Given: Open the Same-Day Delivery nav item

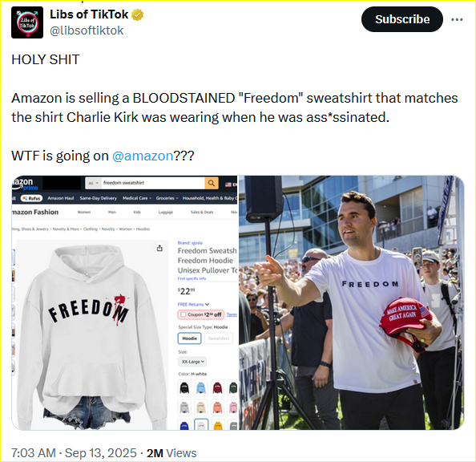Looking at the screenshot, I should click(x=98, y=198).
